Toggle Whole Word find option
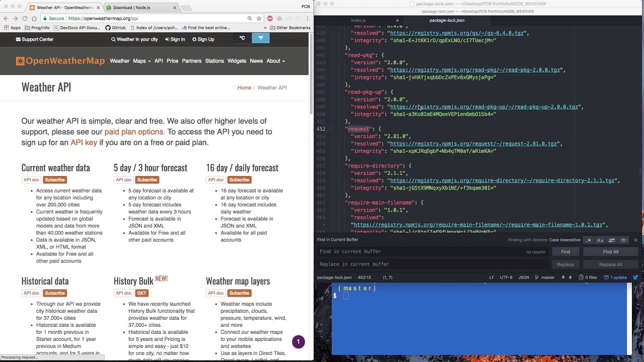This screenshot has width=644, height=362. pos(623,240)
